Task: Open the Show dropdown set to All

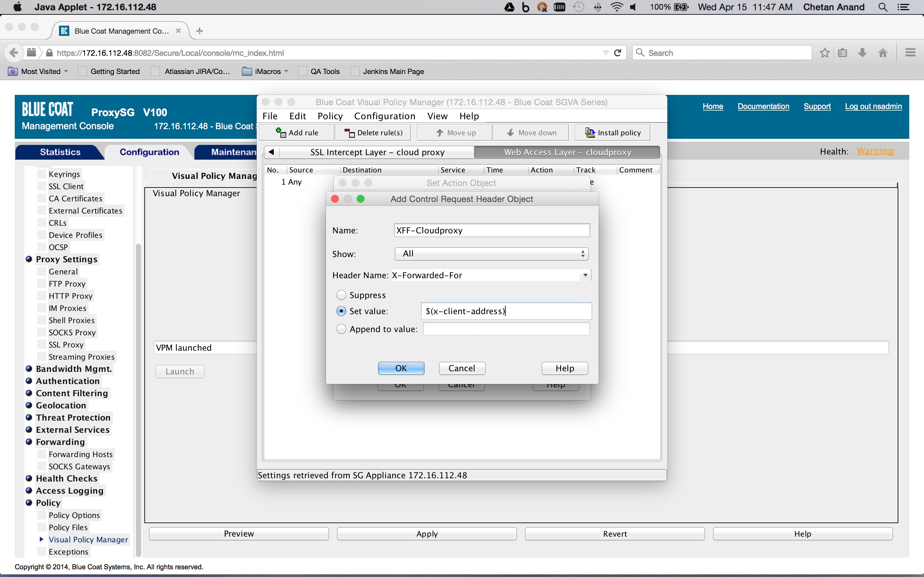Action: (x=492, y=254)
